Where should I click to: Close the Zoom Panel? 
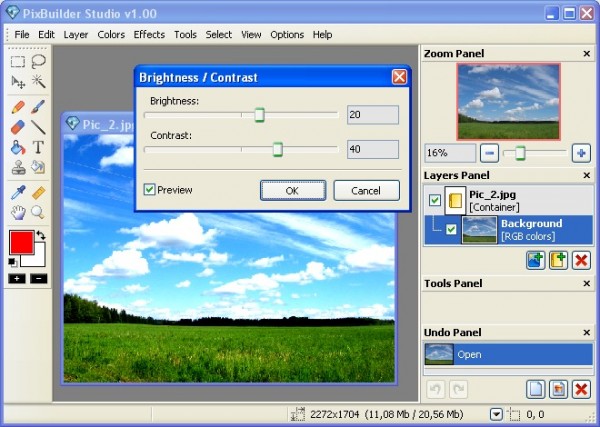[x=586, y=54]
